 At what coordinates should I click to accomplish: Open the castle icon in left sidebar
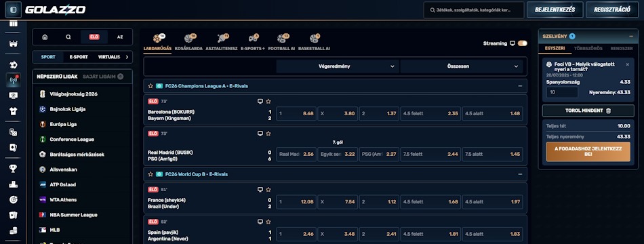click(13, 44)
